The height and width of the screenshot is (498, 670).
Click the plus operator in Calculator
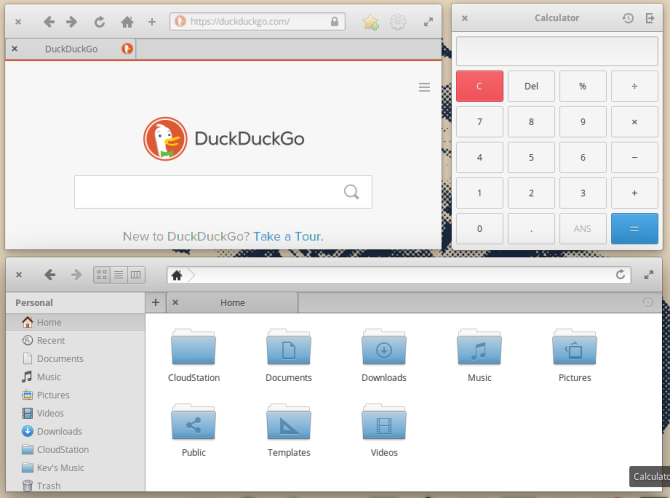[634, 193]
